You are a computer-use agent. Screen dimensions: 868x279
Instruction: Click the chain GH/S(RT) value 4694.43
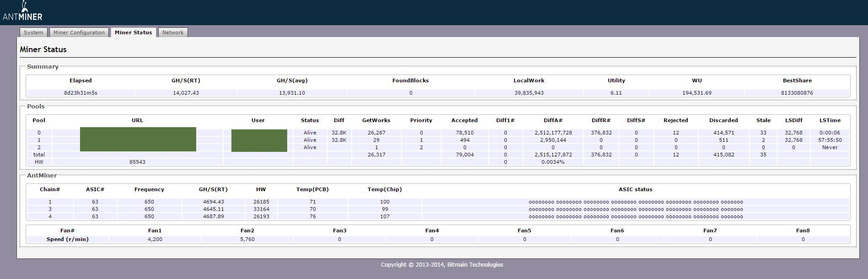[x=214, y=202]
